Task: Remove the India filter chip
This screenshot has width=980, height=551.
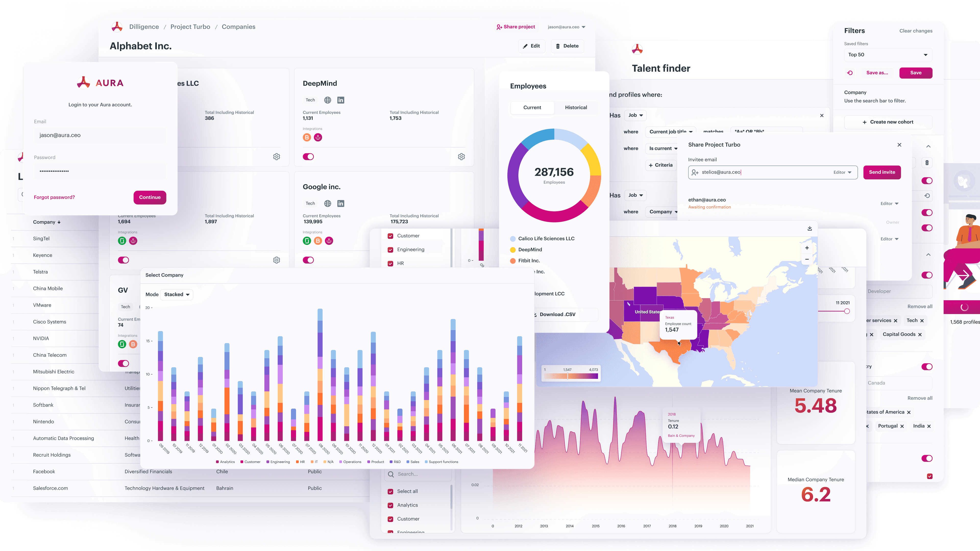Action: click(929, 426)
